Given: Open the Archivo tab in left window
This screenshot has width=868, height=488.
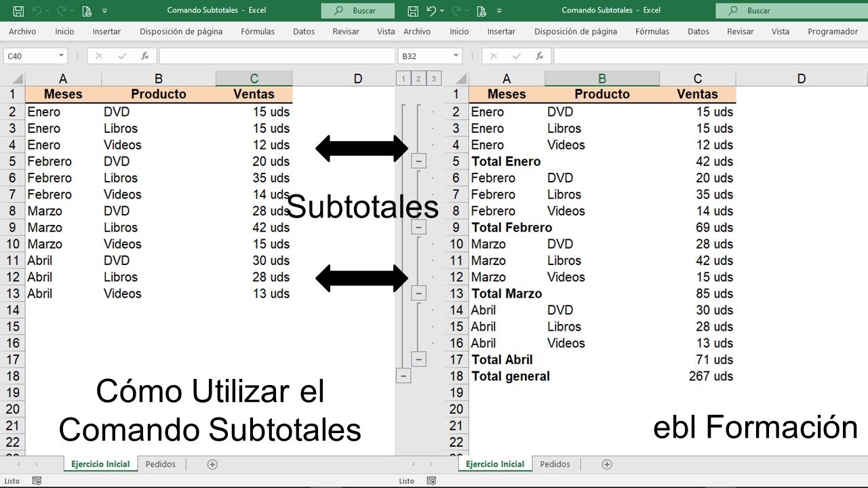Looking at the screenshot, I should coord(22,31).
